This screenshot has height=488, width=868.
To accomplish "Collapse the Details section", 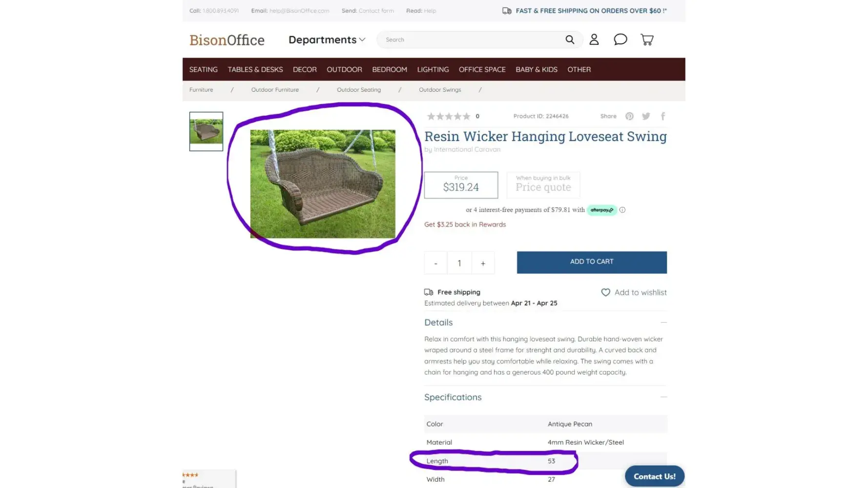I will [663, 323].
